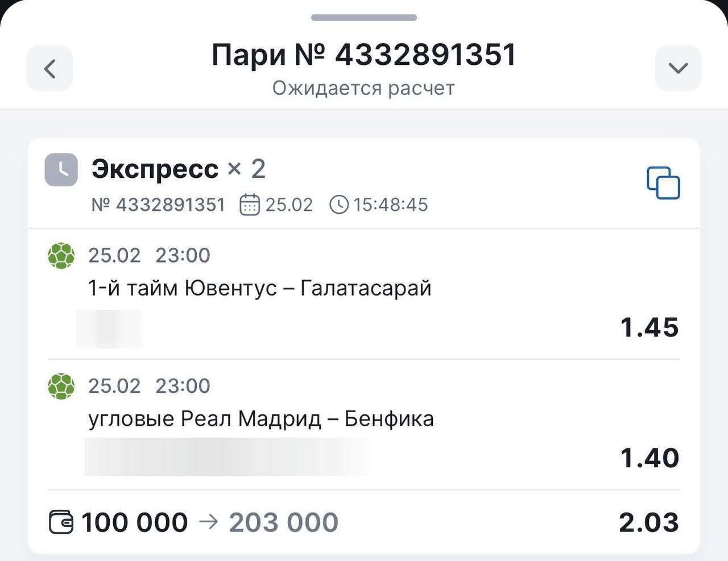Tap the back arrow button
The width and height of the screenshot is (728, 561).
(x=49, y=69)
